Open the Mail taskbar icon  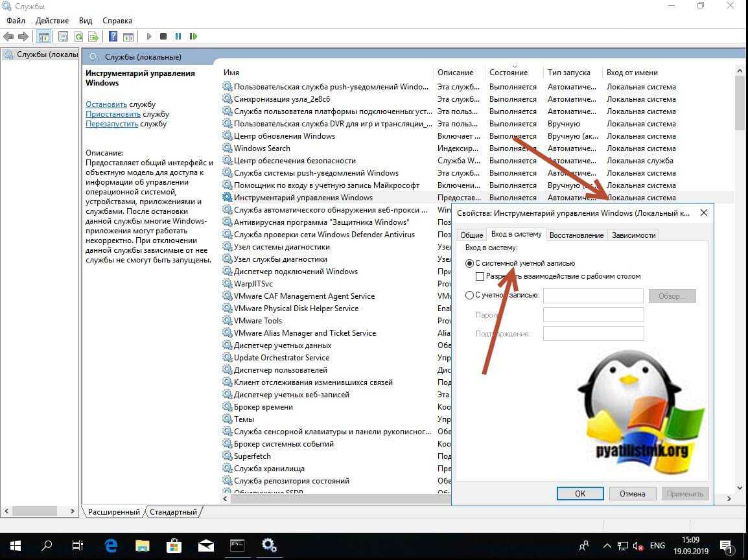(x=205, y=546)
